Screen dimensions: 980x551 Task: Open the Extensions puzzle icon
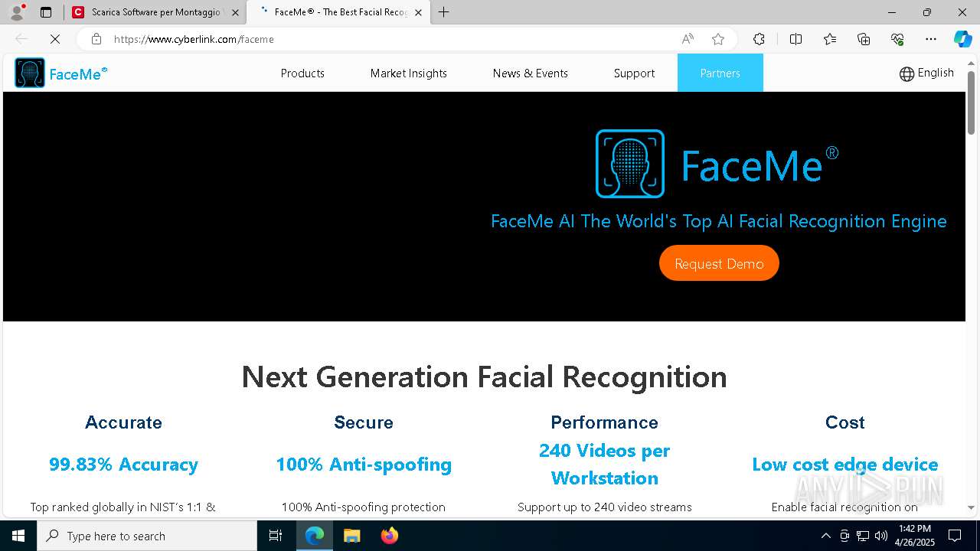759,39
